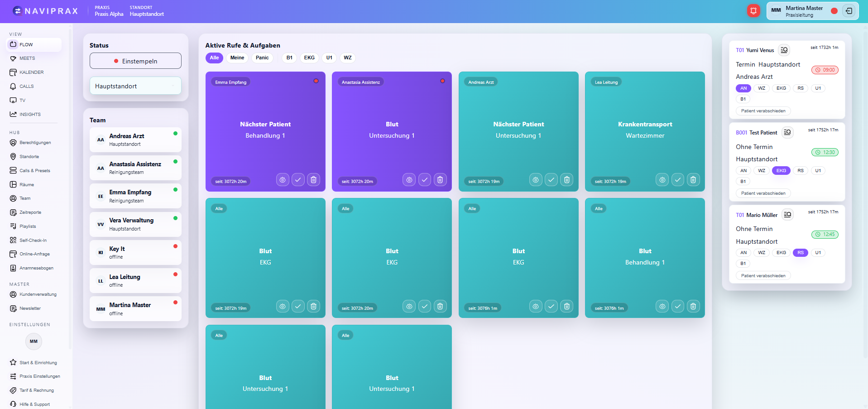Check off Anastasia Assistenz's Blut card
Viewport: 868px width, 409px height.
pyautogui.click(x=424, y=180)
